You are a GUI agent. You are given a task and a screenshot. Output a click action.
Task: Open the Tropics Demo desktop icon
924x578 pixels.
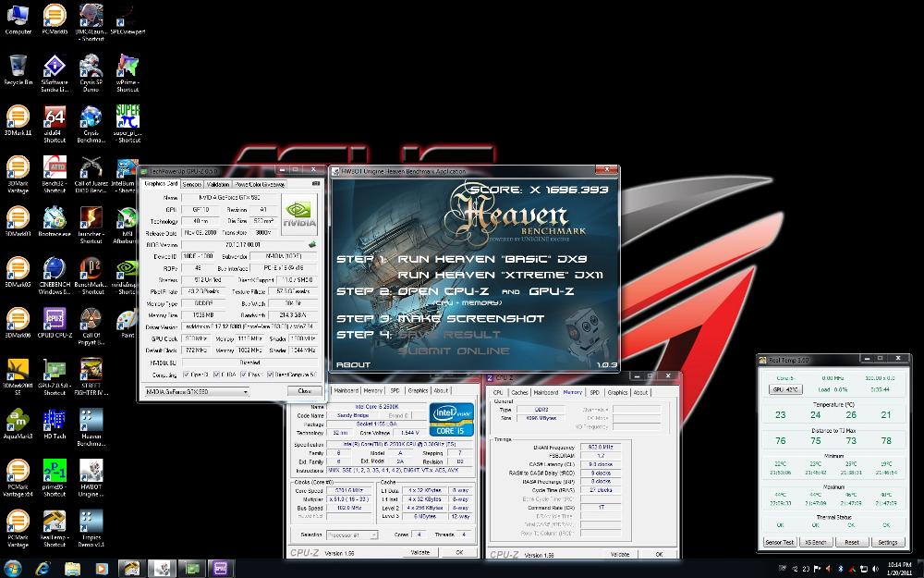pyautogui.click(x=91, y=529)
